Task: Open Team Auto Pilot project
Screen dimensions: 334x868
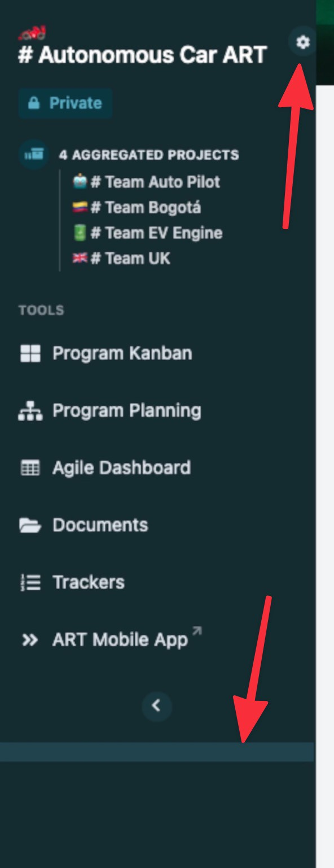Action: tap(146, 182)
